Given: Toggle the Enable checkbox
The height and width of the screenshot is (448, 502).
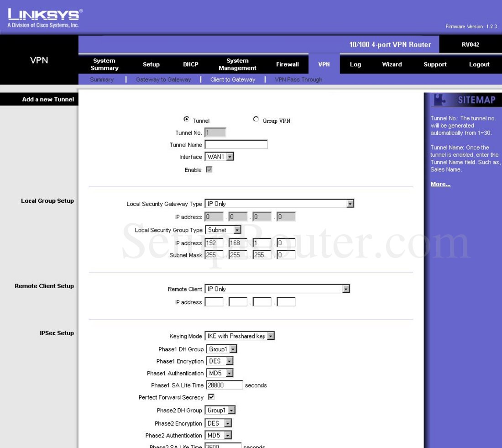Looking at the screenshot, I should tap(209, 169).
